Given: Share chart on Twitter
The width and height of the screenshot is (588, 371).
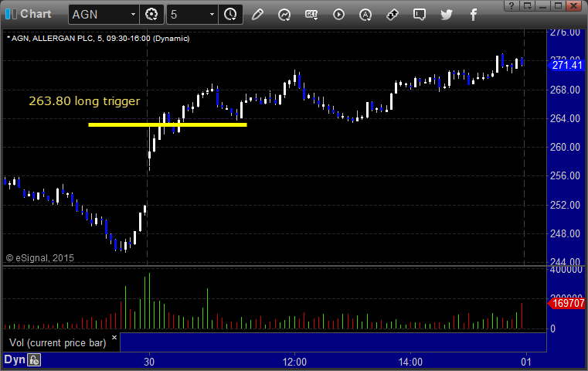Looking at the screenshot, I should coord(447,15).
